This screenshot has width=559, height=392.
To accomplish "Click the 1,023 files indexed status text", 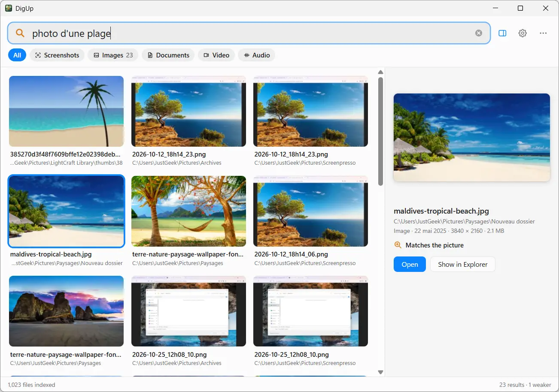I will (x=31, y=385).
